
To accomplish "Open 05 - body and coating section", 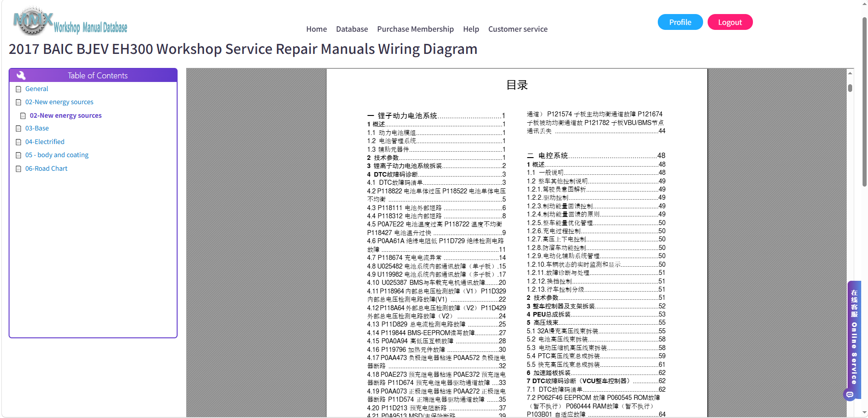I will pos(57,155).
